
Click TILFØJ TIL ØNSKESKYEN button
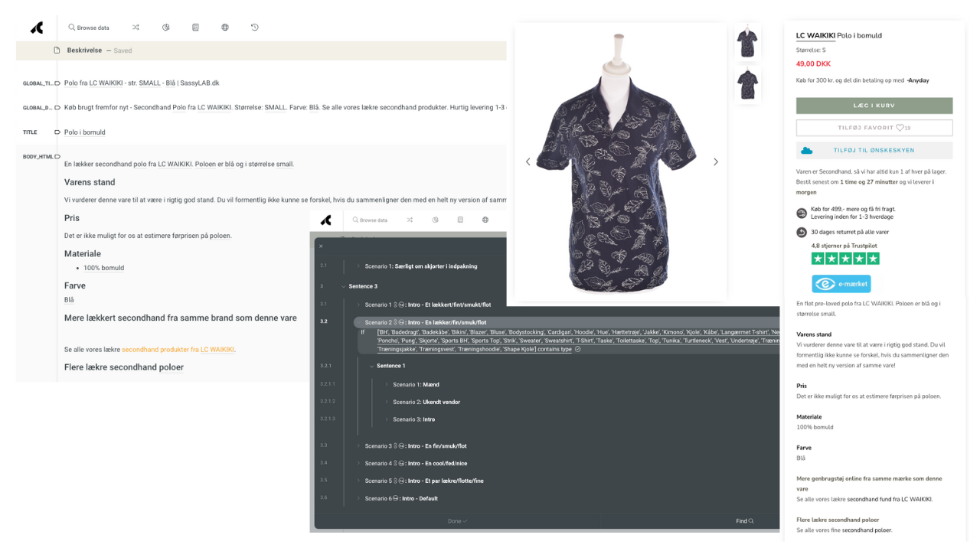click(x=874, y=151)
